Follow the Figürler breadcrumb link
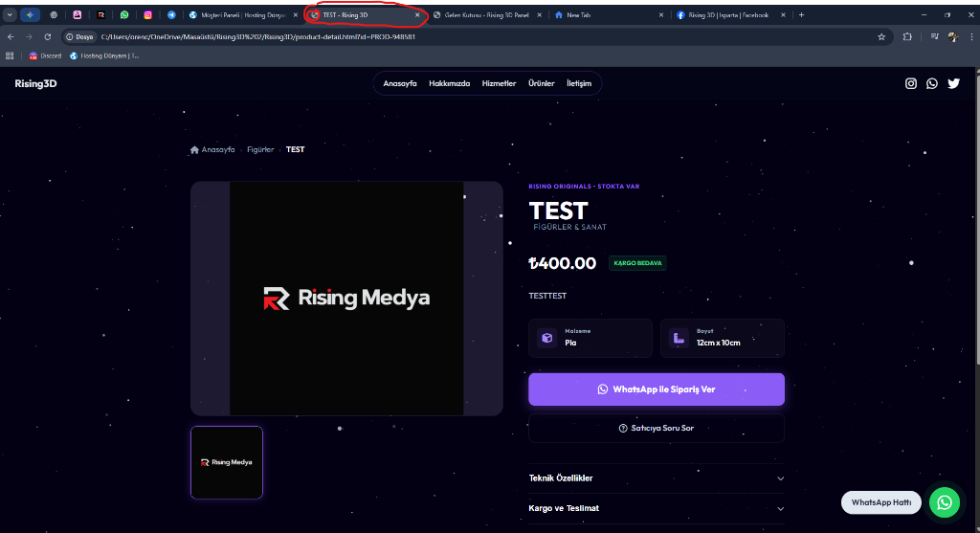Image resolution: width=980 pixels, height=533 pixels. click(x=260, y=149)
